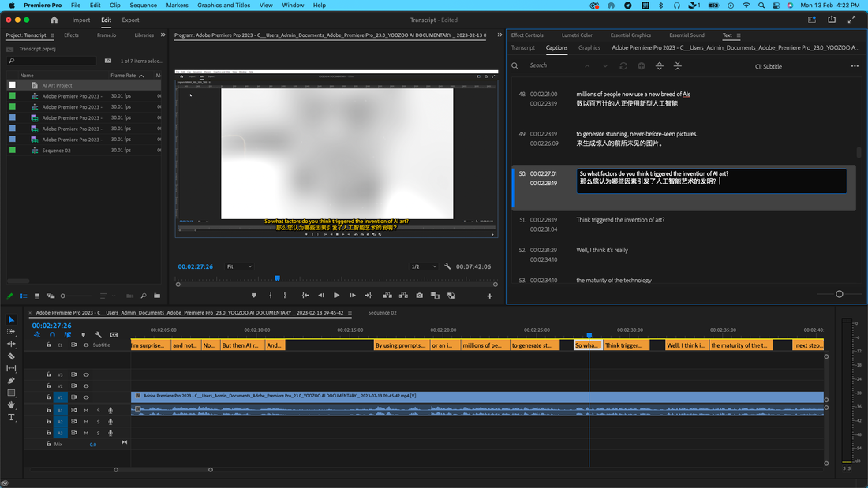
Task: Go to Home screen
Action: pyautogui.click(x=54, y=20)
